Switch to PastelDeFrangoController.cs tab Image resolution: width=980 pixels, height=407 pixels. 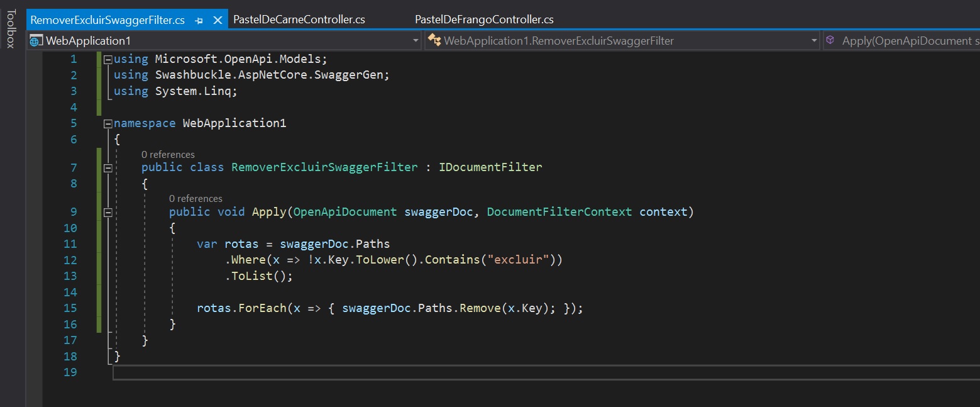pos(484,20)
